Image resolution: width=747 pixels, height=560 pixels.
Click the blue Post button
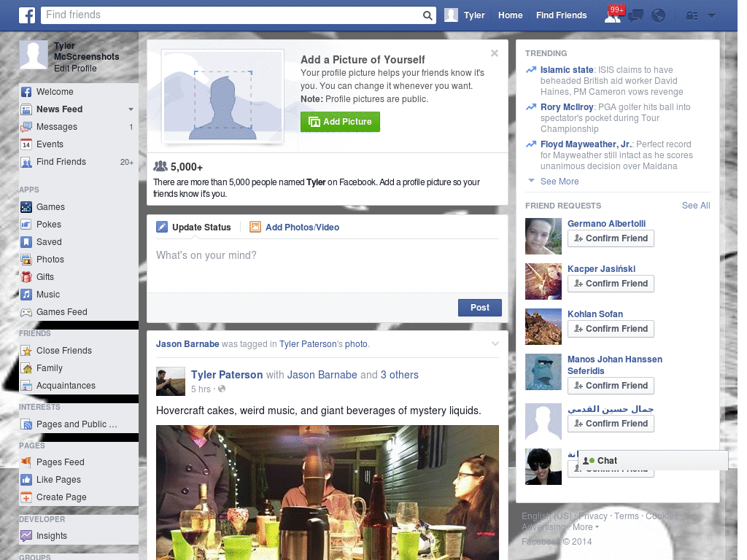pyautogui.click(x=480, y=308)
